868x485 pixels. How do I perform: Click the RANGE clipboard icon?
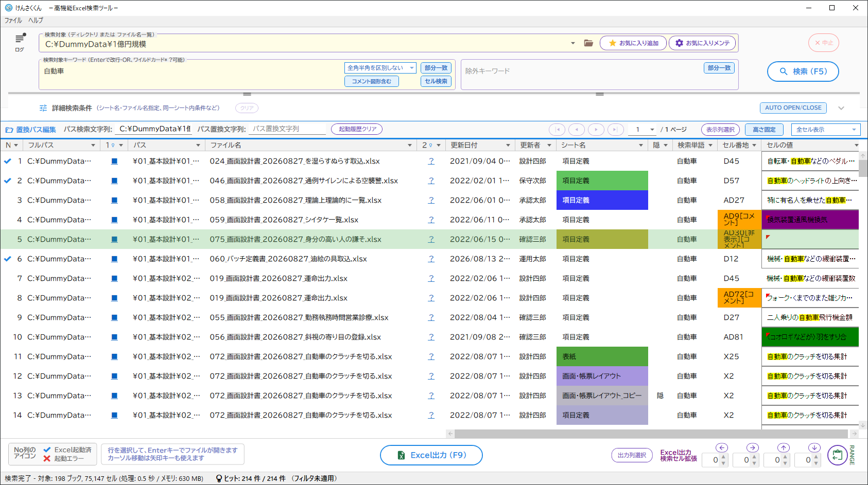(x=837, y=455)
